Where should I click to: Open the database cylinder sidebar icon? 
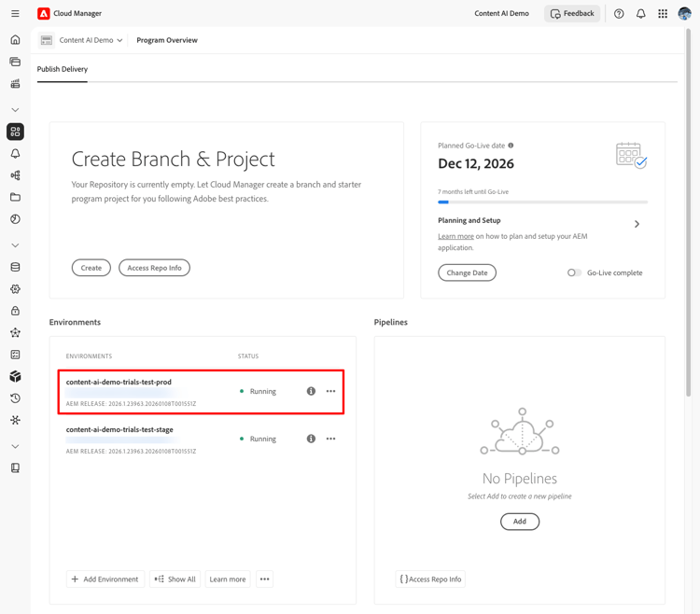(x=15, y=267)
